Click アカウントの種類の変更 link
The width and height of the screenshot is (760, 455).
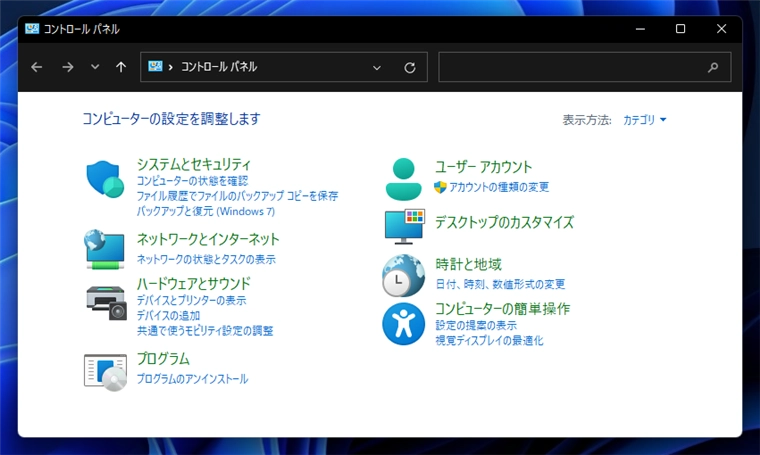click(499, 187)
